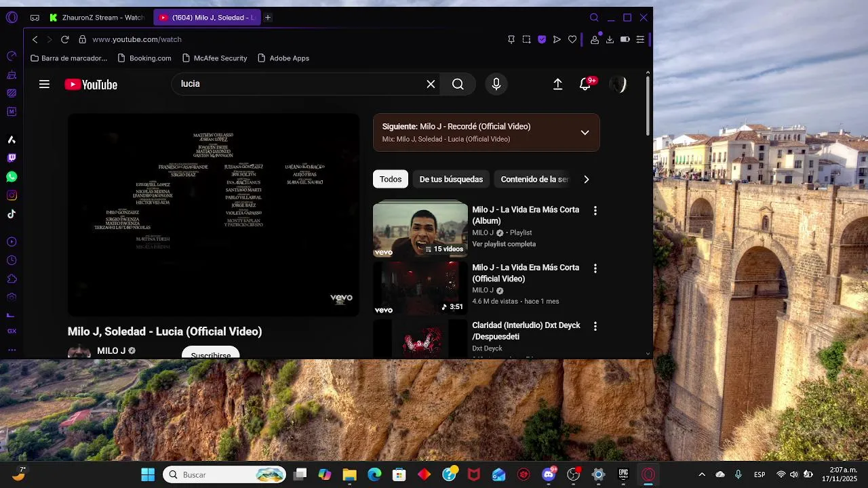
Task: Open TikTok in the Opera sidebar
Action: [12, 214]
